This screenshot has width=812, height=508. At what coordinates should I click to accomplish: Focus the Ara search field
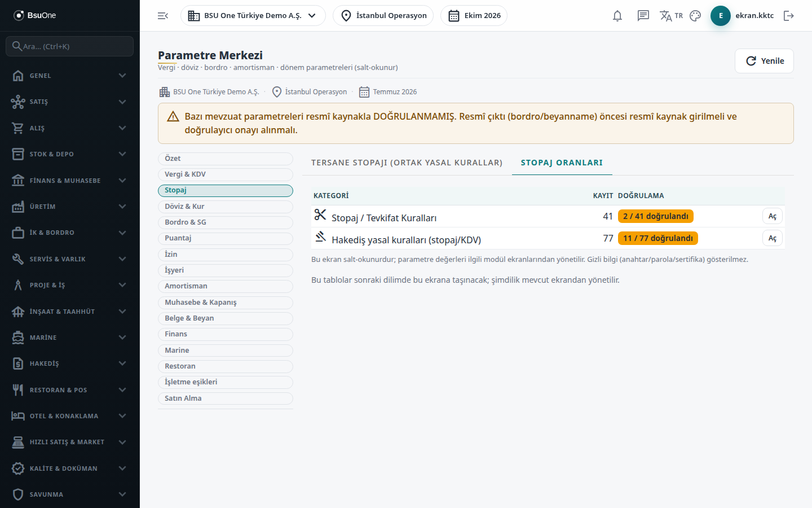70,46
